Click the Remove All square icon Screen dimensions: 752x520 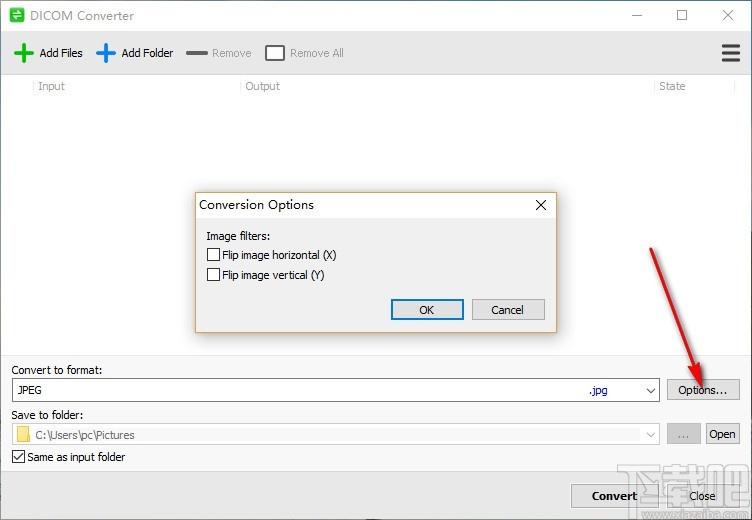275,53
